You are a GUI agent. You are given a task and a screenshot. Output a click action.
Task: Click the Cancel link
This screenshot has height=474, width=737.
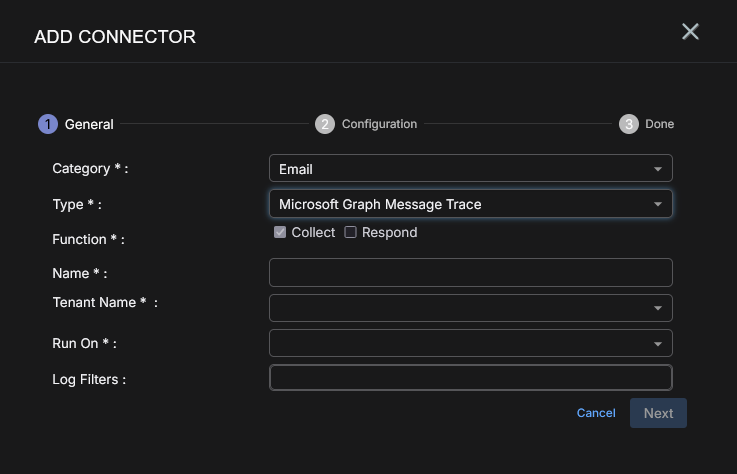pos(596,413)
